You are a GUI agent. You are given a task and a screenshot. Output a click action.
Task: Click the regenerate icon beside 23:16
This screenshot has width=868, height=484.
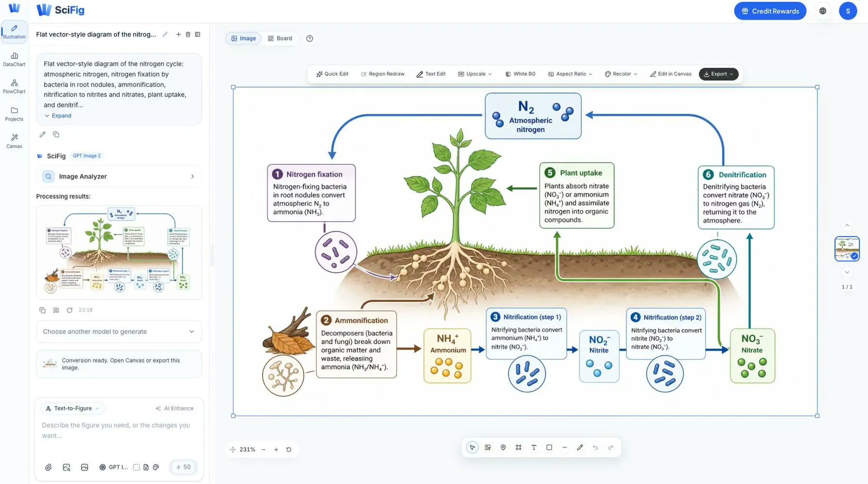(70, 310)
